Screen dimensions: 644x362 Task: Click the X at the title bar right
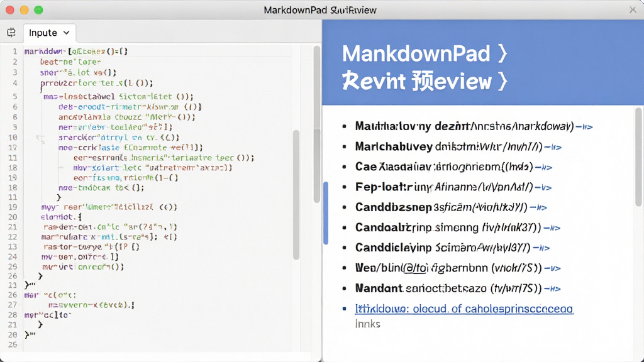(633, 10)
